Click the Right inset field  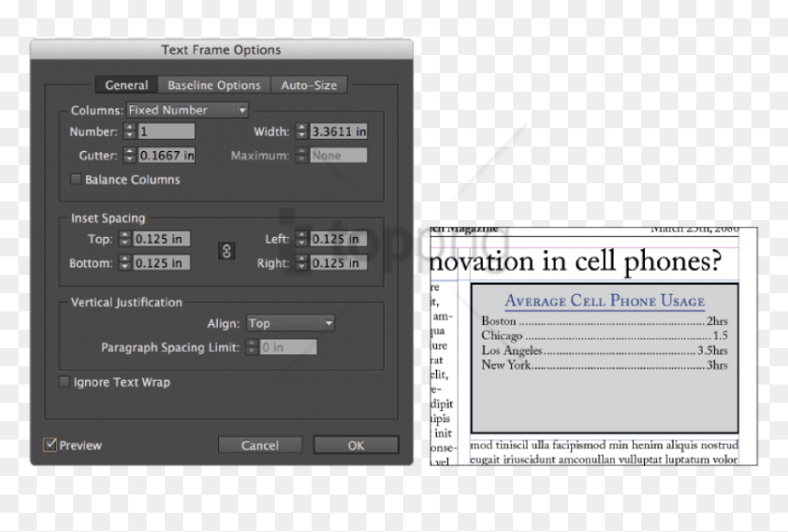(x=338, y=263)
